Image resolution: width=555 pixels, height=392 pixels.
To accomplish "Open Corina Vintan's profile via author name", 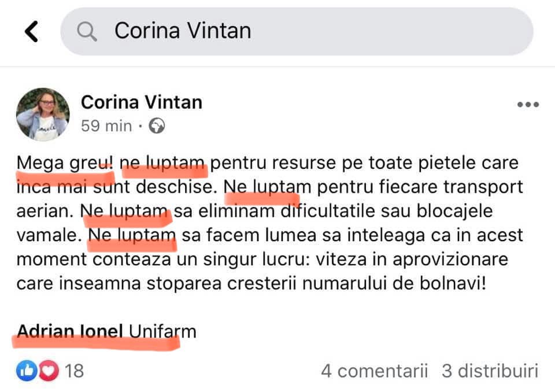I will (x=141, y=102).
